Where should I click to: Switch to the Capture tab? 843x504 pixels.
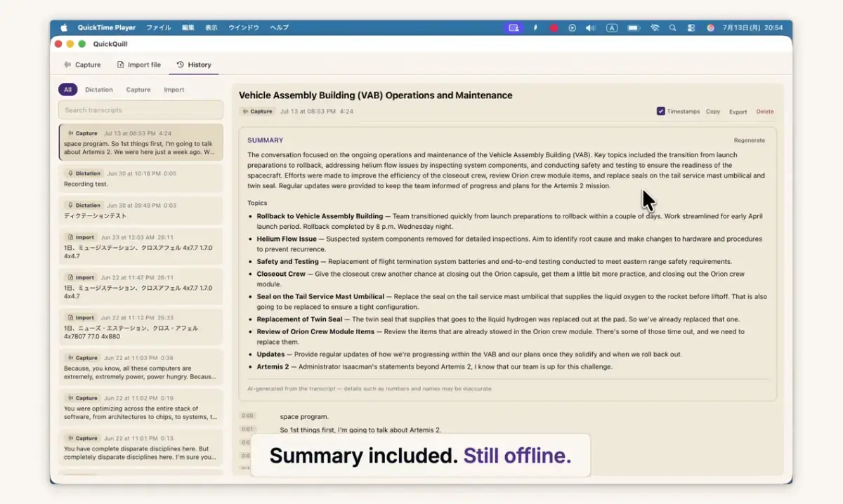click(82, 65)
